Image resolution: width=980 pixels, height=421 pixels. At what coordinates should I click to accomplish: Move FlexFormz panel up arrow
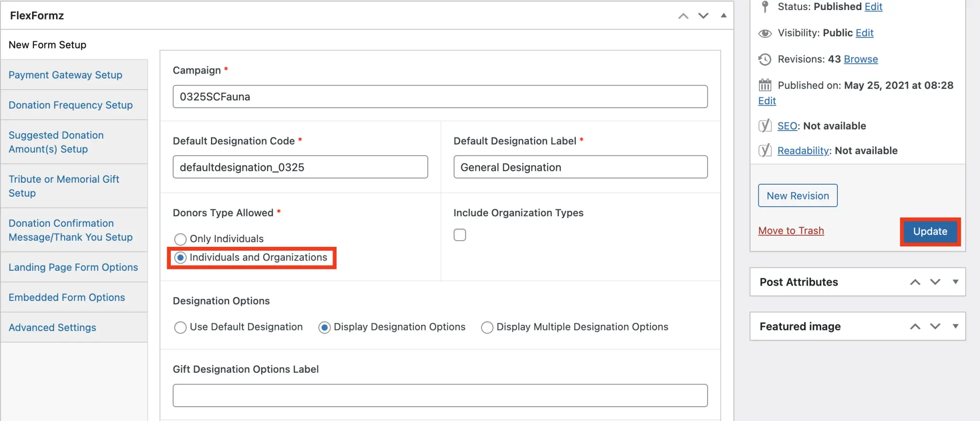pyautogui.click(x=683, y=16)
